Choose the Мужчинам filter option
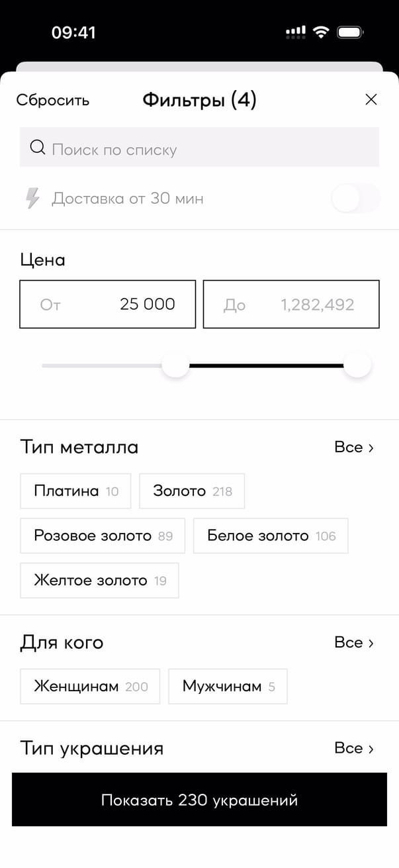Viewport: 399px width, 868px height. (x=228, y=687)
